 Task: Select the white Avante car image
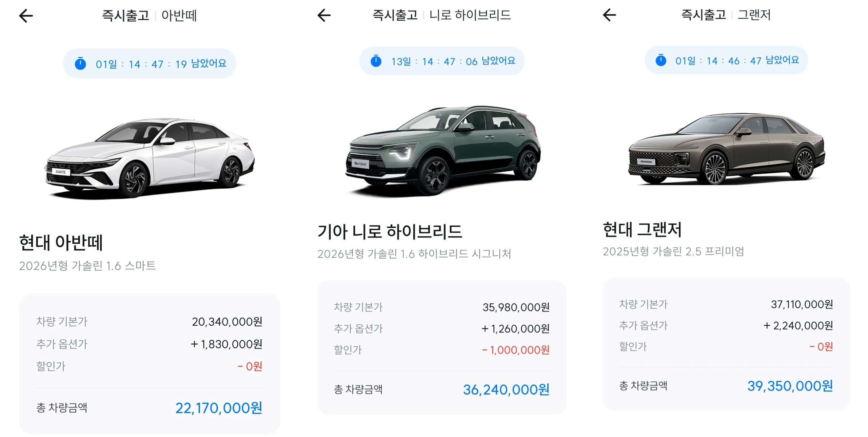click(x=149, y=158)
